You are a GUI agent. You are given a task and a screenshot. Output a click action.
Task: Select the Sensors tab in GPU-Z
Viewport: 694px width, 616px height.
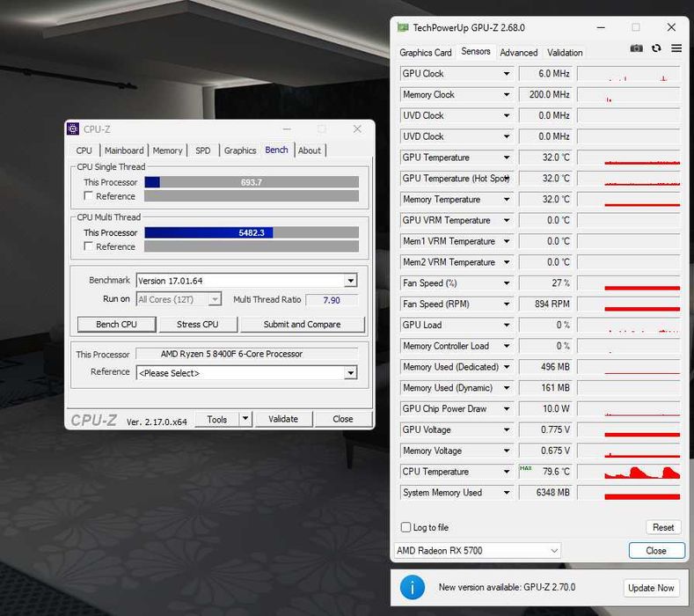(476, 51)
